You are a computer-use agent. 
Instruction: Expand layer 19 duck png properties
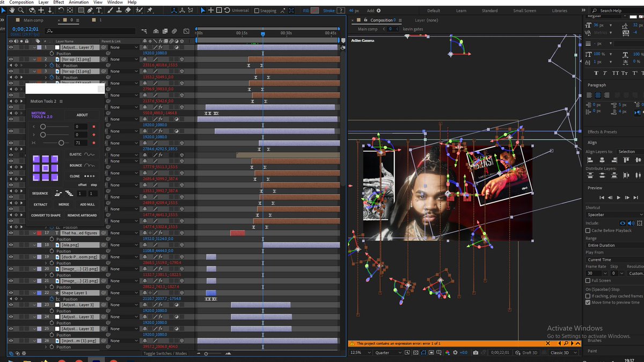(34, 257)
